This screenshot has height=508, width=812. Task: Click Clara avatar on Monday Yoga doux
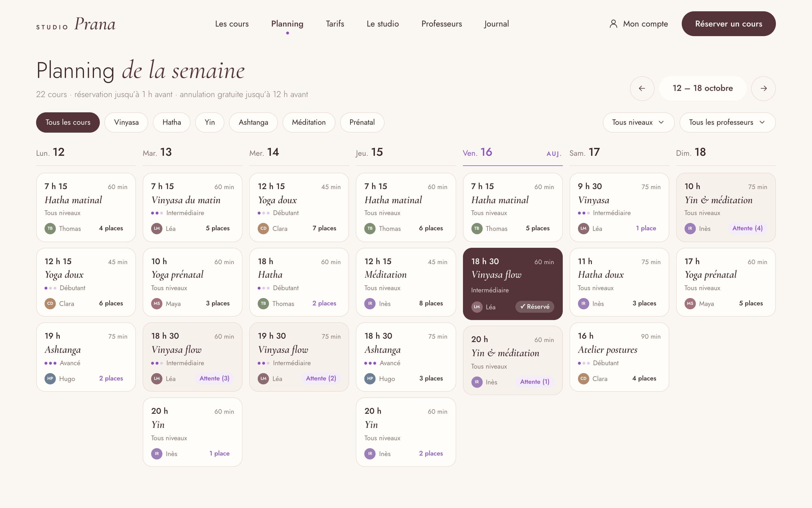(50, 303)
